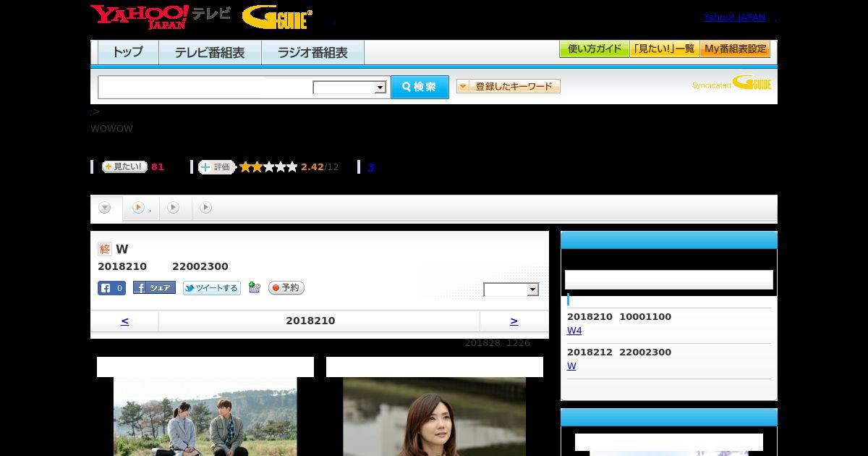
Task: Open the 「見たい!」一覧 button
Action: click(x=664, y=49)
